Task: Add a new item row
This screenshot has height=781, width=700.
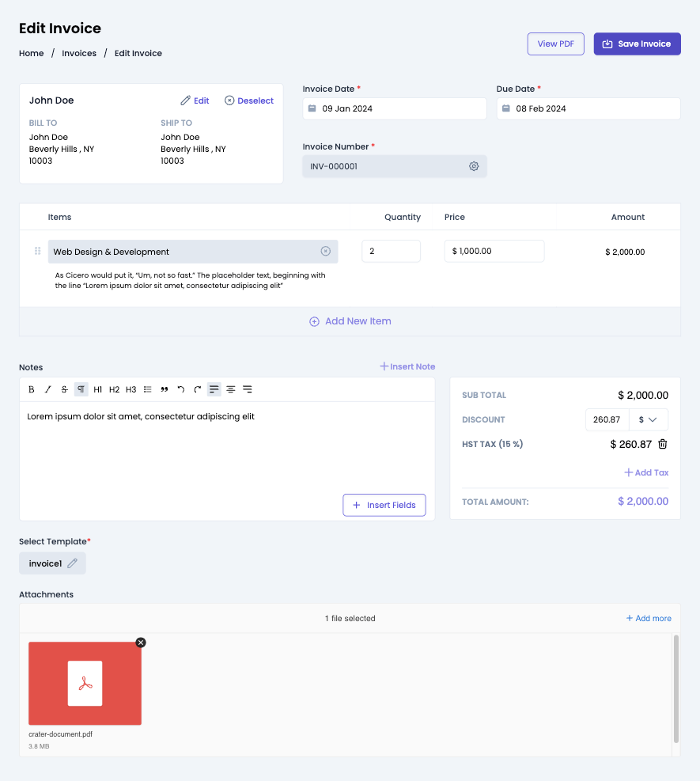Action: tap(350, 321)
